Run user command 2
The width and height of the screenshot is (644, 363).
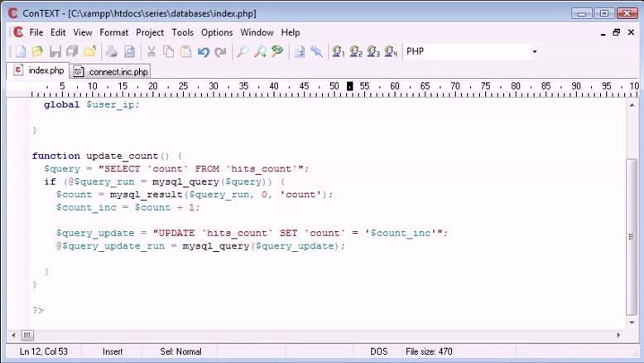[356, 51]
